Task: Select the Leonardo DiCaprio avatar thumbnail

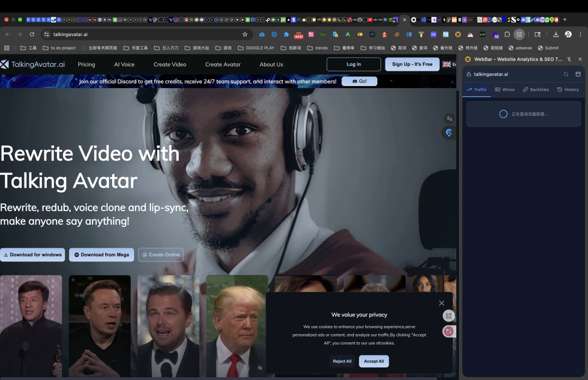Action: [x=168, y=326]
